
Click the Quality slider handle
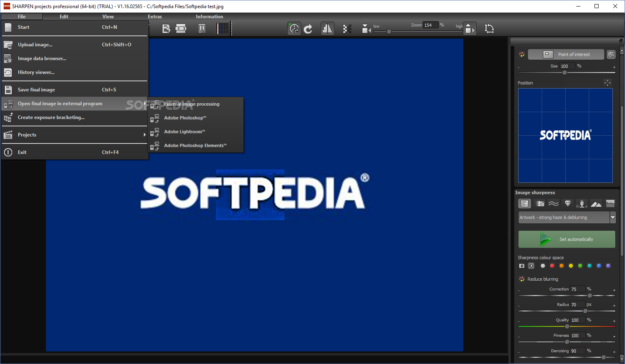tap(567, 327)
